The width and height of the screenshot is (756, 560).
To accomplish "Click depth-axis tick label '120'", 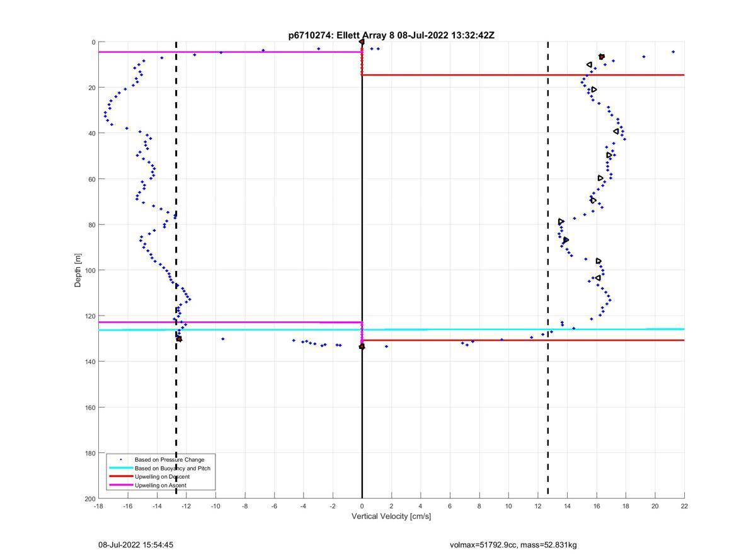I will click(x=89, y=316).
